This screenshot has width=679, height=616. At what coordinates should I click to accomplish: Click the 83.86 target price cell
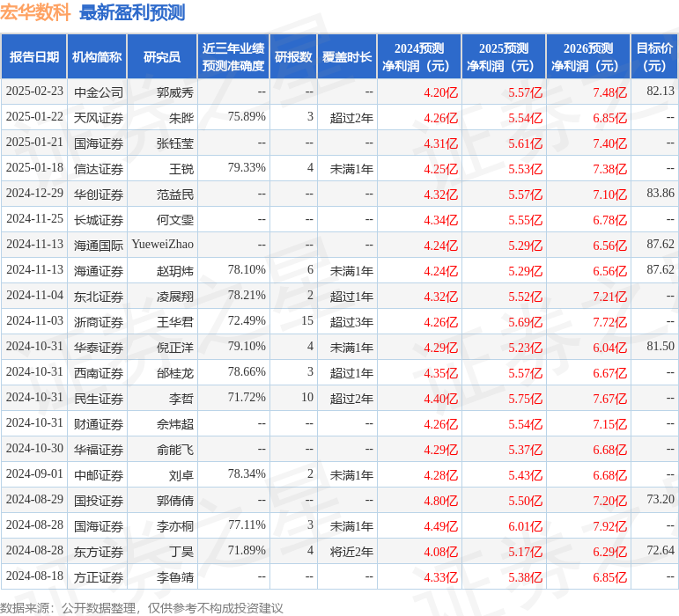pos(660,194)
